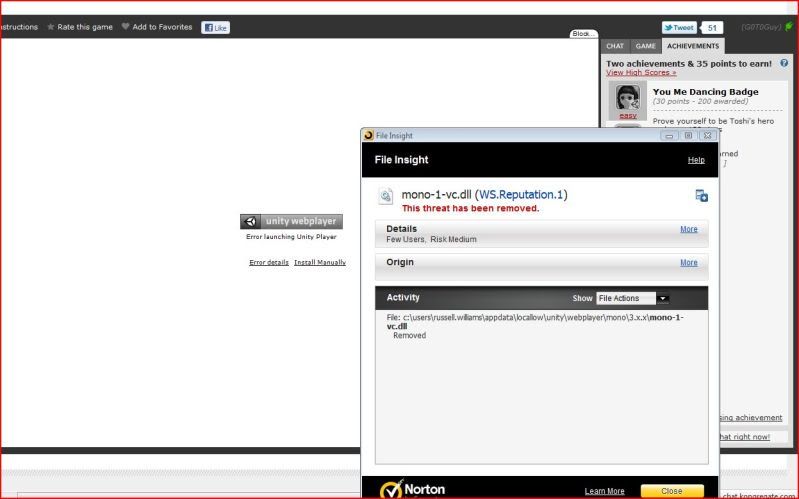Click the Facebook Like button

(x=216, y=28)
